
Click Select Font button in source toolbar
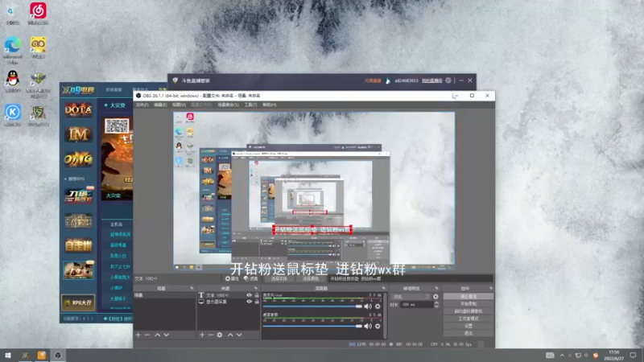(279, 278)
